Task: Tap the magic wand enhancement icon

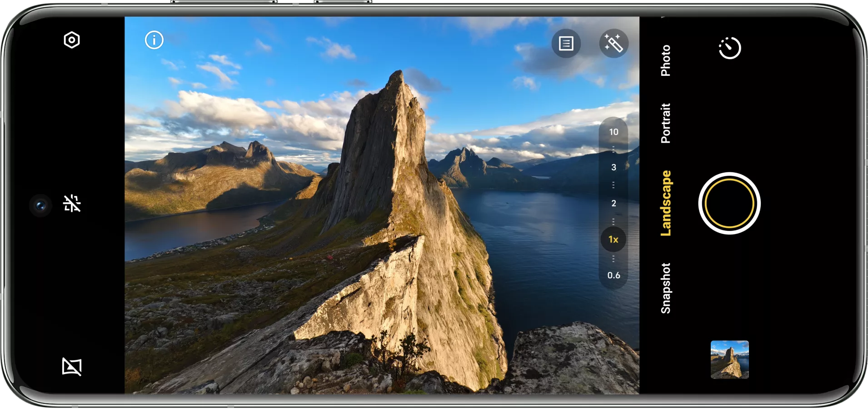Action: 614,44
